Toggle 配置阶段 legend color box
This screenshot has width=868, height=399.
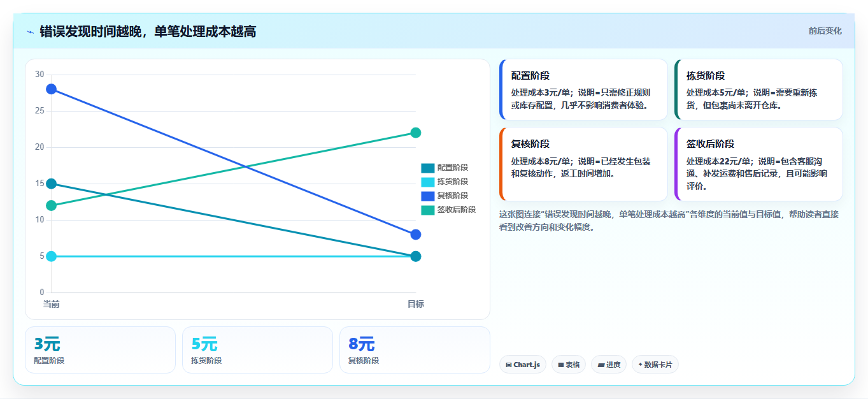point(427,168)
